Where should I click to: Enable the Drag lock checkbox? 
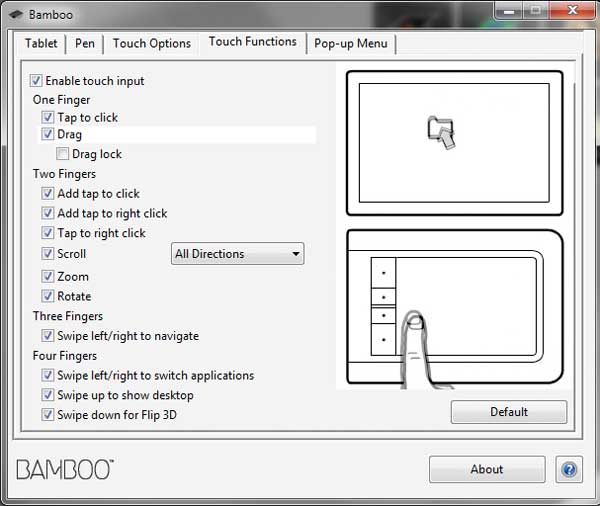click(x=62, y=154)
